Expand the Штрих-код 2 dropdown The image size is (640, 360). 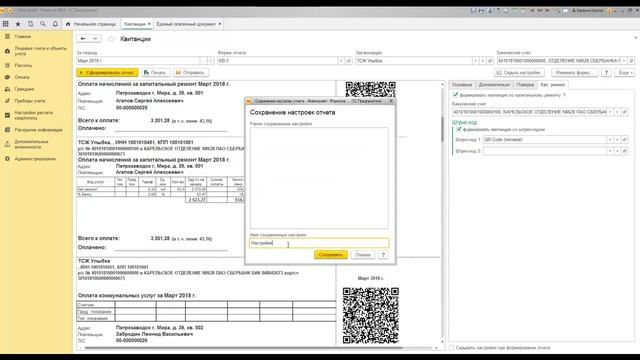point(610,151)
